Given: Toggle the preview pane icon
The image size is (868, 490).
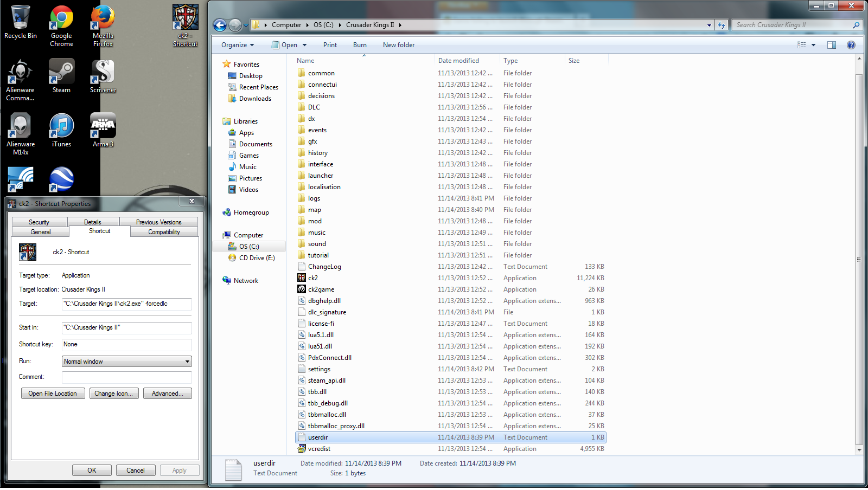Looking at the screenshot, I should coord(831,45).
